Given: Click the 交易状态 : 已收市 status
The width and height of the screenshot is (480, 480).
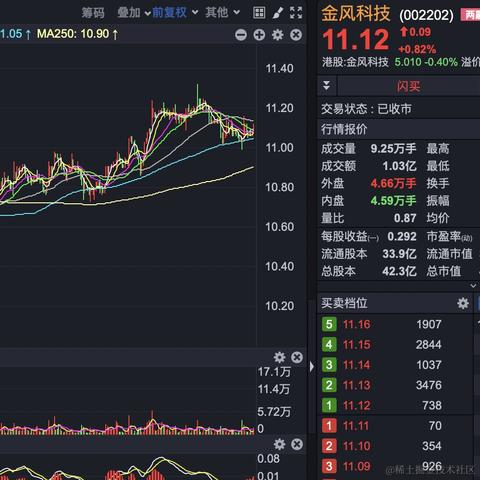Looking at the screenshot, I should [x=366, y=109].
